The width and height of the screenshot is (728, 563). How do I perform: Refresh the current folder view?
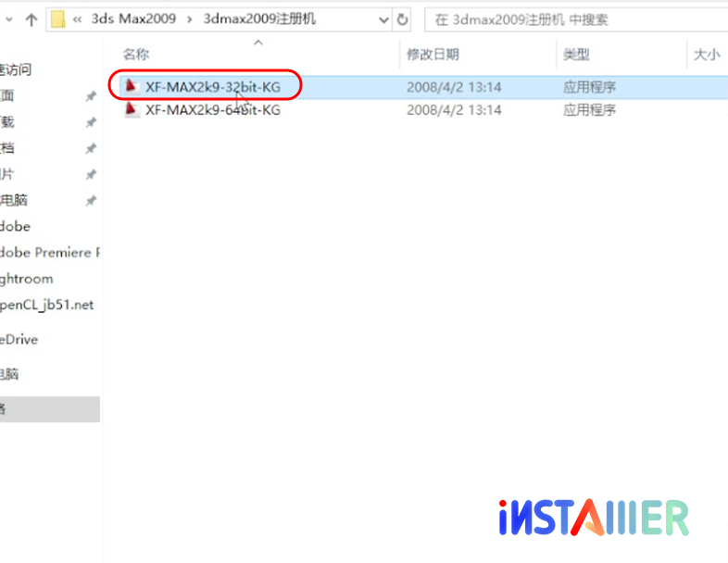pyautogui.click(x=402, y=19)
